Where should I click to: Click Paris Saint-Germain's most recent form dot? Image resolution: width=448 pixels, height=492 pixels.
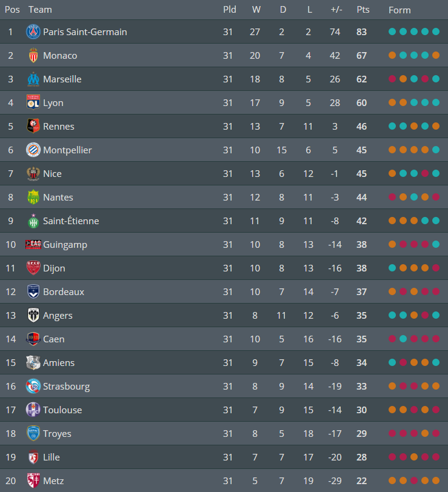click(x=436, y=32)
